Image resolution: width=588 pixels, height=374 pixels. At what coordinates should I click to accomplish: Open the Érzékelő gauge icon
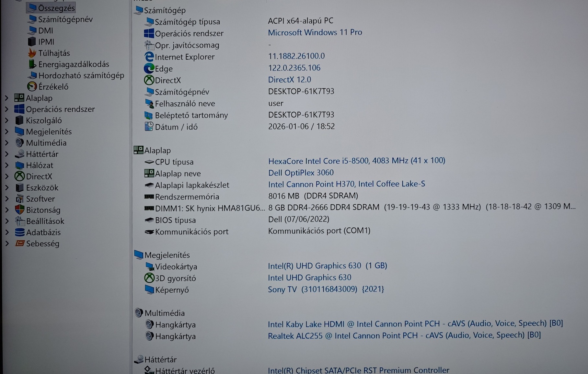[32, 86]
